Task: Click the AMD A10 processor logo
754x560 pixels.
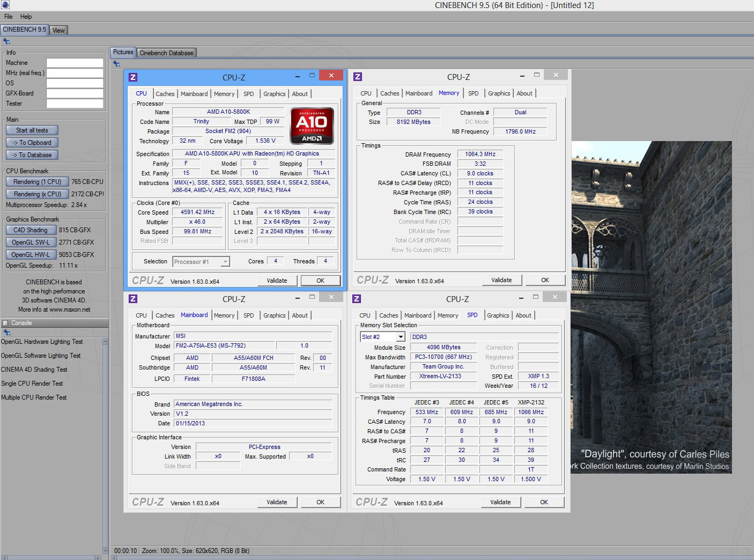Action: click(312, 126)
